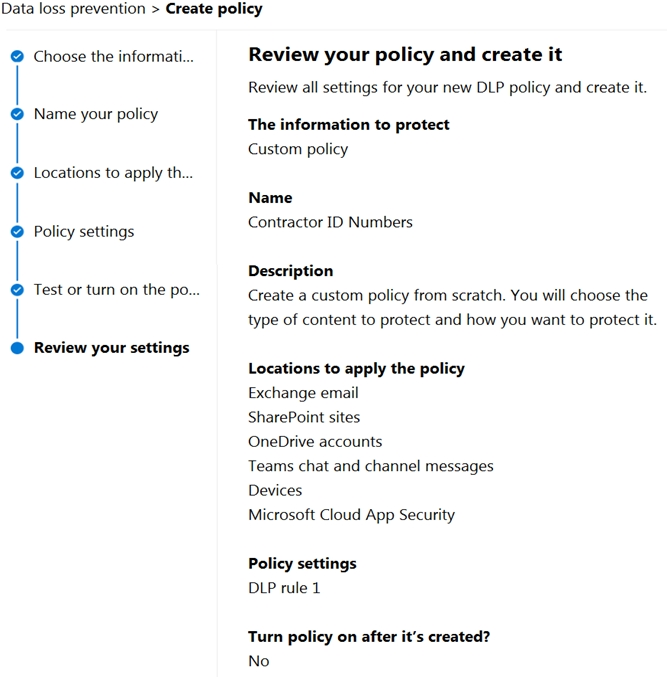Viewport: 667px width, 677px height.
Task: Click the Microsoft Cloud App Security location
Action: (x=351, y=515)
